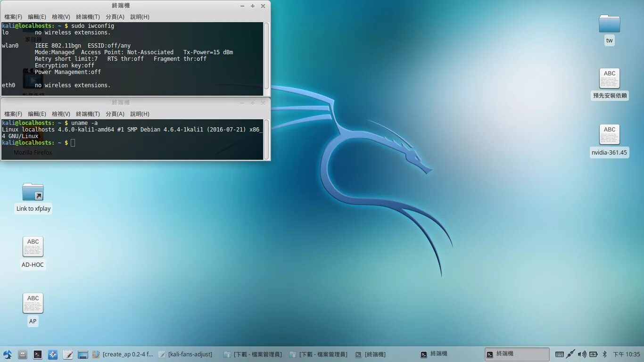Viewport: 644px width, 362px height.
Task: Click 'Power Management:off' in terminal output
Action: click(x=68, y=72)
